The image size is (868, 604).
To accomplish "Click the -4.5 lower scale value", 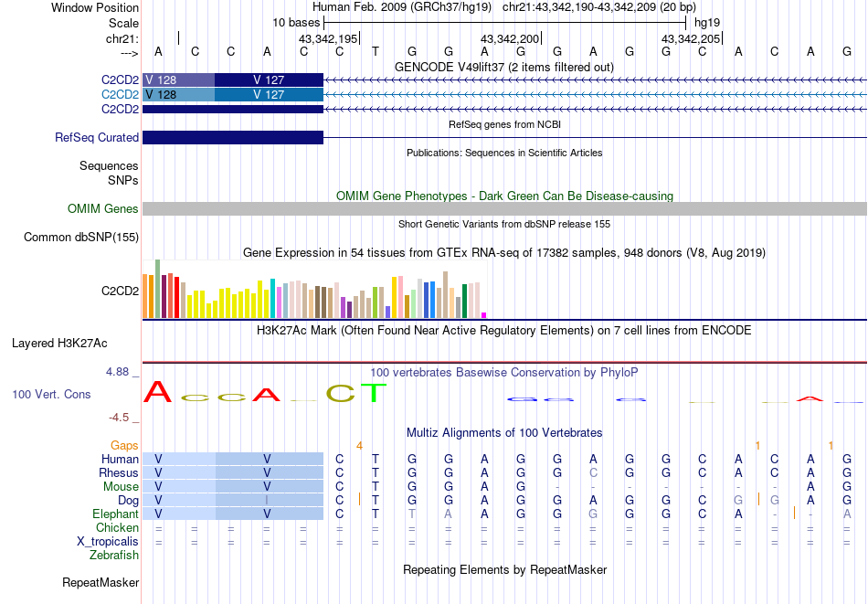I will click(x=119, y=418).
